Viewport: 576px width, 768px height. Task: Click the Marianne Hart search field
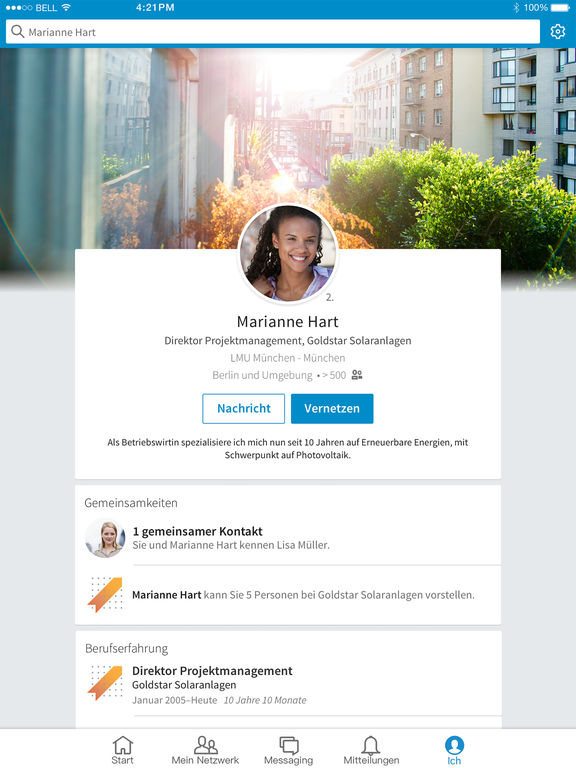(x=273, y=32)
